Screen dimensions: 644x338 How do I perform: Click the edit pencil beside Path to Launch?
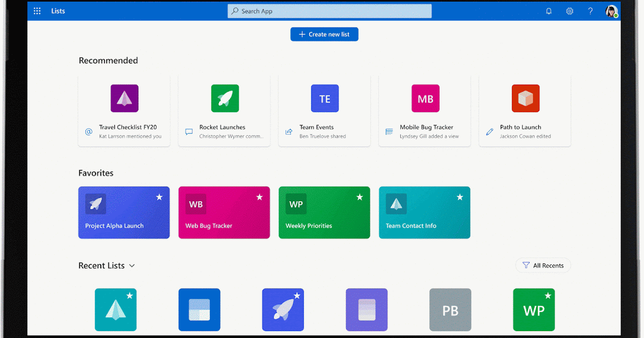[489, 131]
